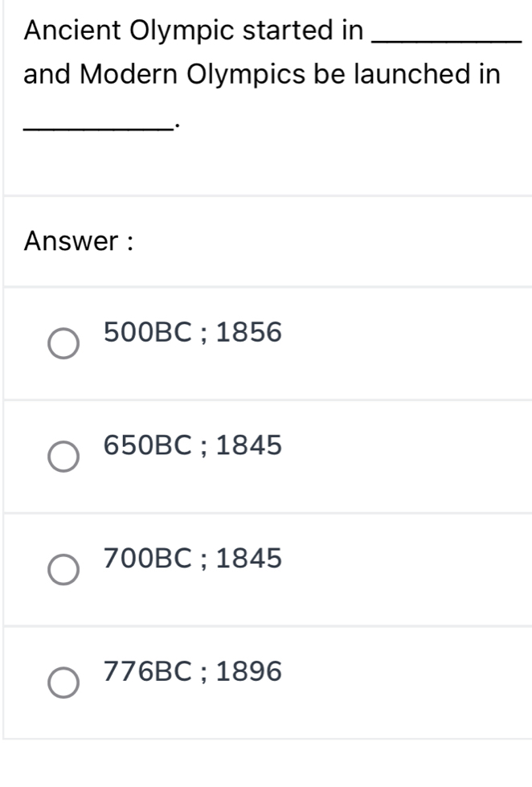Click the "650BC ; 1845" answer text
Image resolution: width=532 pixels, height=787 pixels.
[x=193, y=445]
